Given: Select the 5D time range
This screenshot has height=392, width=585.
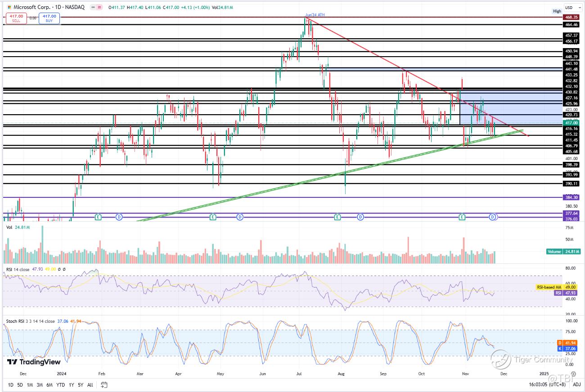Looking at the screenshot, I should pyautogui.click(x=19, y=385).
